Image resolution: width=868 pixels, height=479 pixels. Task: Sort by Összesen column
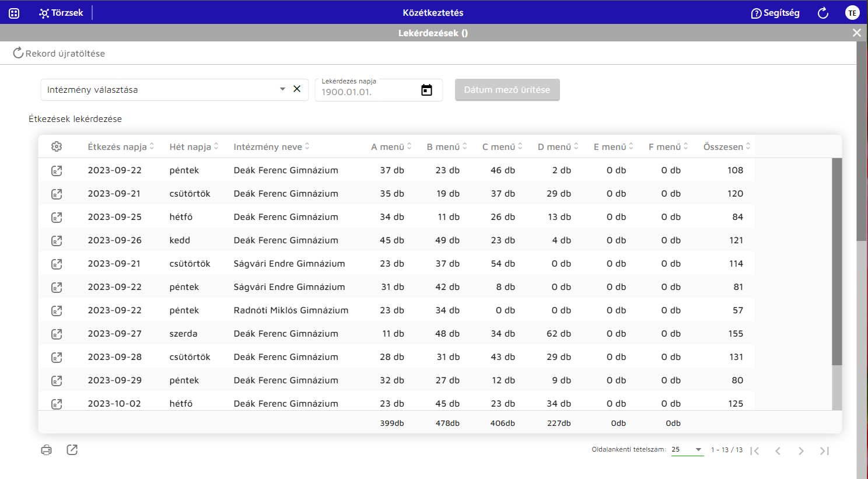click(x=727, y=146)
